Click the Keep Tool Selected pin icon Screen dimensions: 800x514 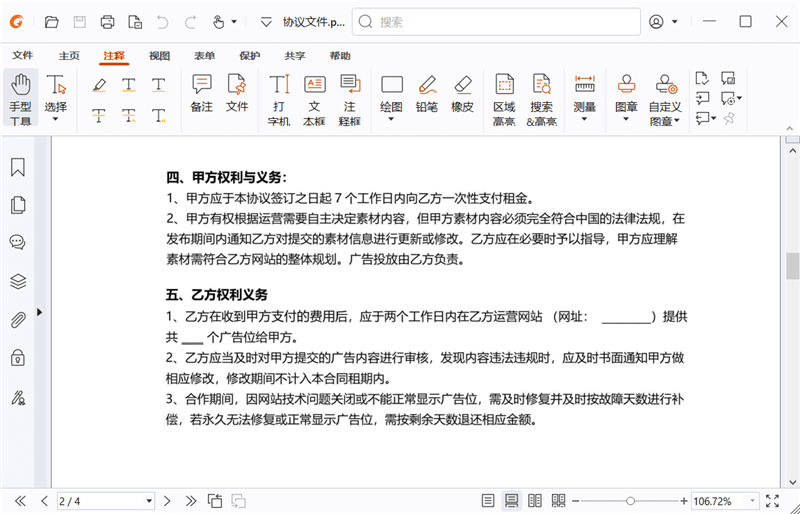(x=729, y=118)
